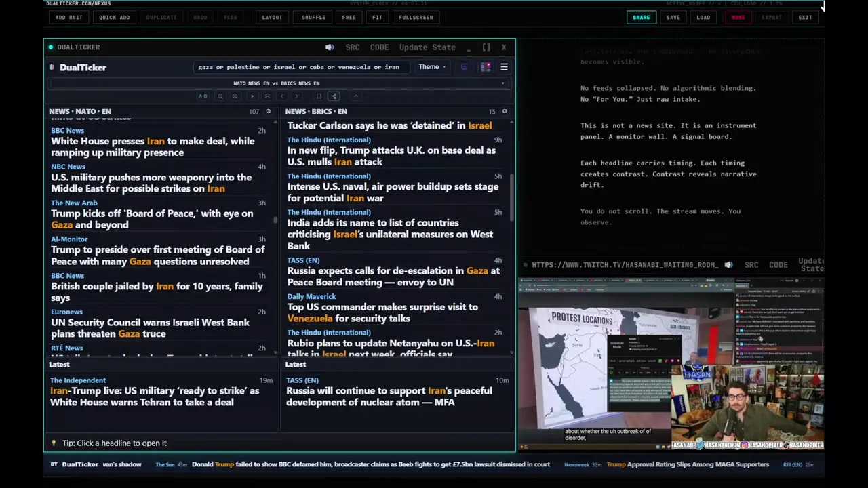Start ticker playback with play icon
The width and height of the screenshot is (868, 488).
[252, 96]
